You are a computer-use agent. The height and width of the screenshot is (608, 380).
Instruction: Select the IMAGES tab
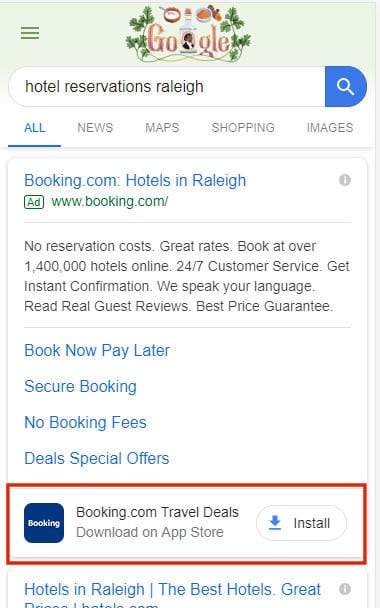coord(330,128)
